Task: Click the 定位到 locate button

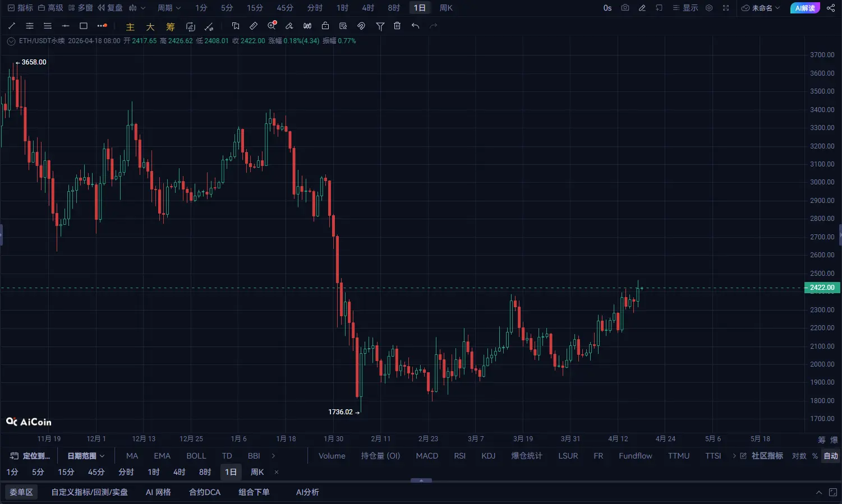Action: click(30, 456)
